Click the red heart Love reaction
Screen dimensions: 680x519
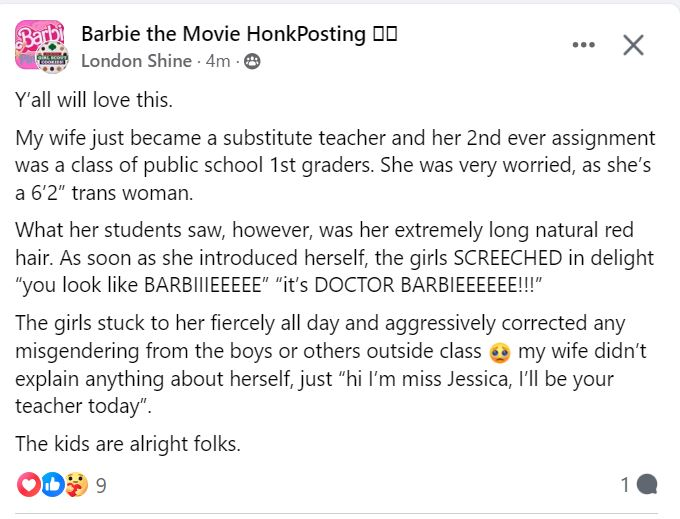click(x=29, y=484)
